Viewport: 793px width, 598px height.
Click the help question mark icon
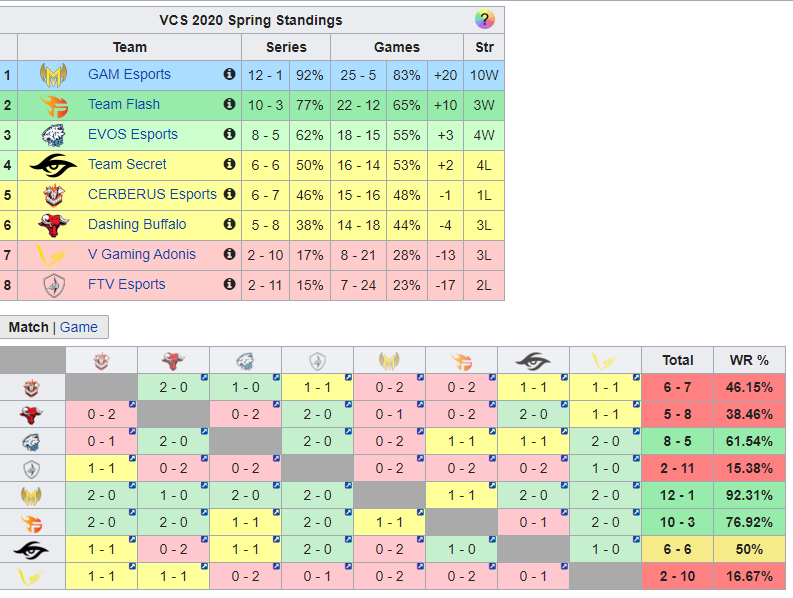click(484, 20)
